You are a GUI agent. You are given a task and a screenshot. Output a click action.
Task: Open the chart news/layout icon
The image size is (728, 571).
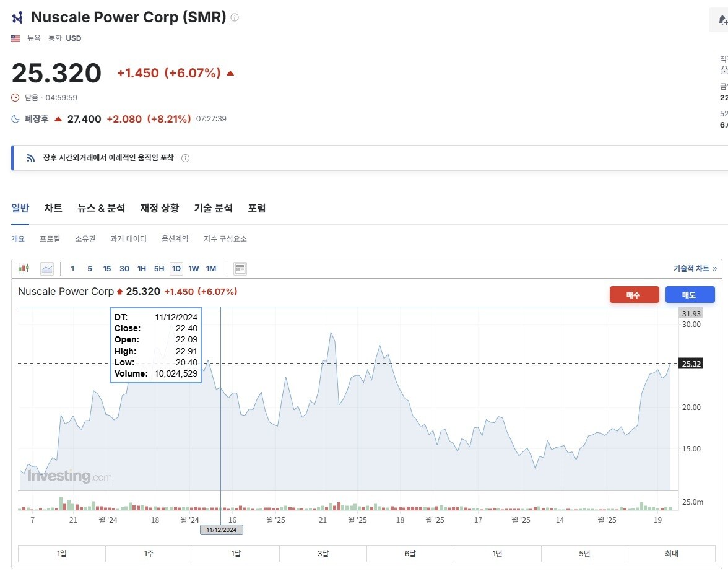click(240, 269)
